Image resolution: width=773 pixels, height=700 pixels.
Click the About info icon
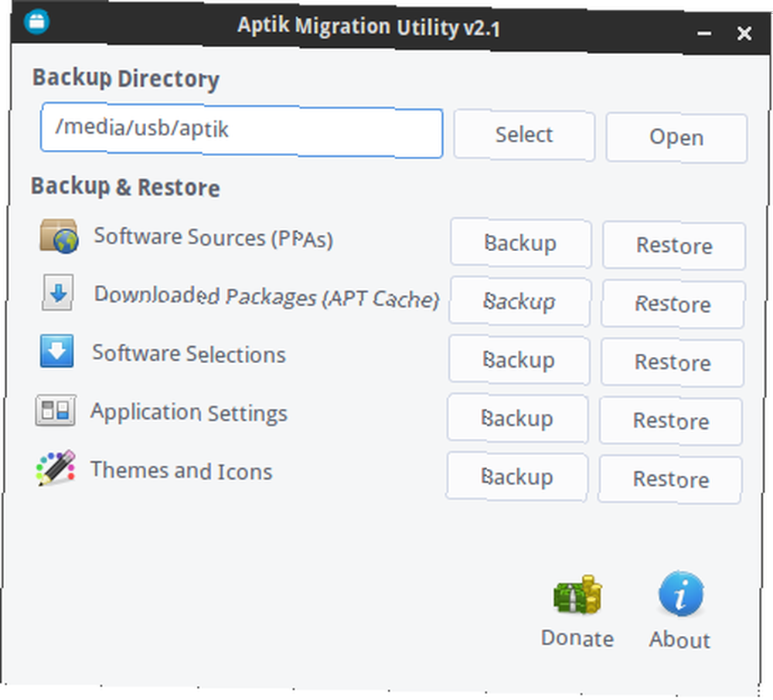(681, 594)
